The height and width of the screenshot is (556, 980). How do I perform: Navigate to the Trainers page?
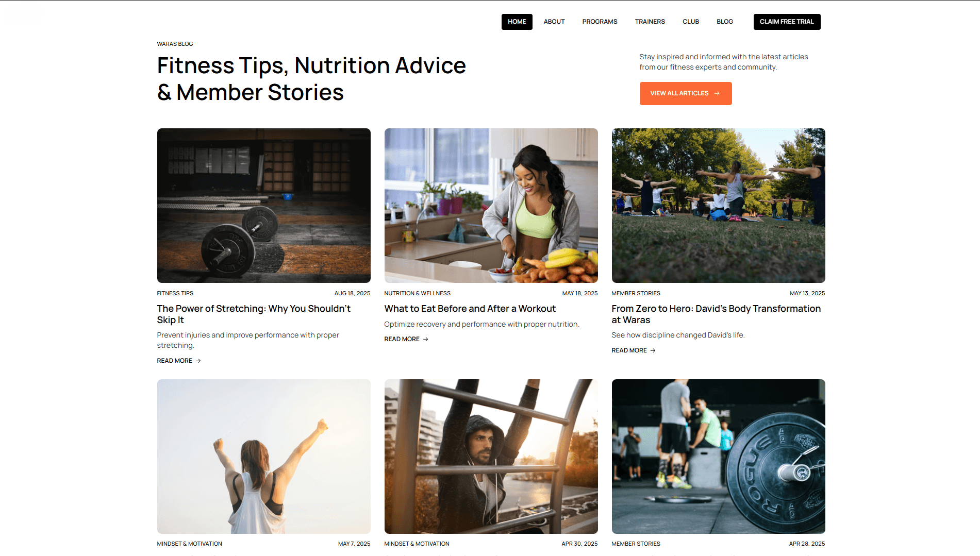(x=650, y=22)
